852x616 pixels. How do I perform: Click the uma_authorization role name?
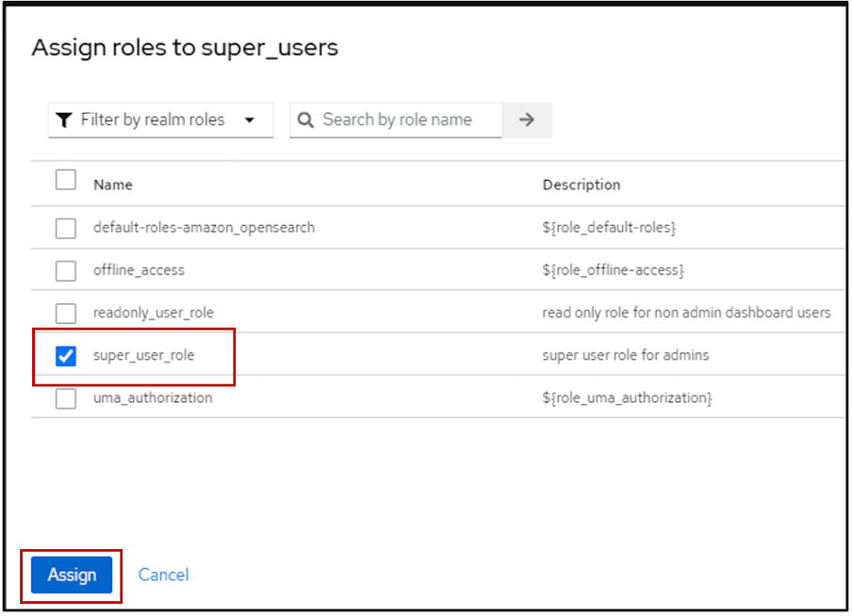153,398
